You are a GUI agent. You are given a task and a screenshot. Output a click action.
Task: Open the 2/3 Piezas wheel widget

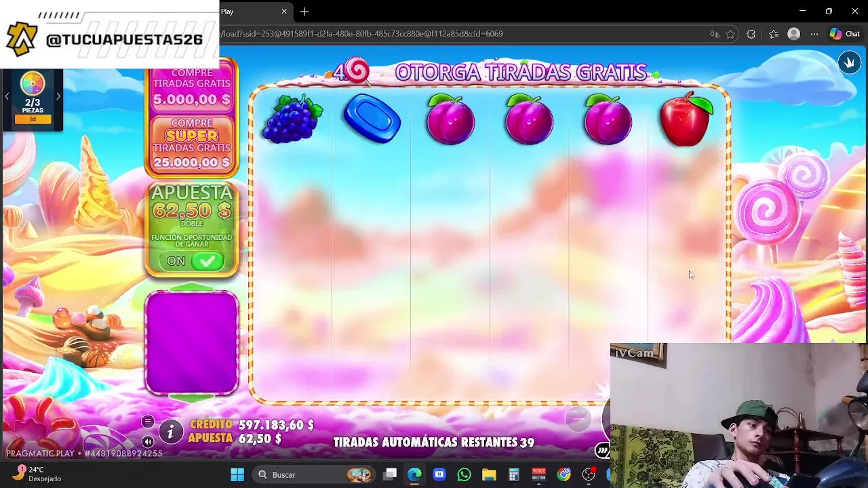click(x=33, y=100)
